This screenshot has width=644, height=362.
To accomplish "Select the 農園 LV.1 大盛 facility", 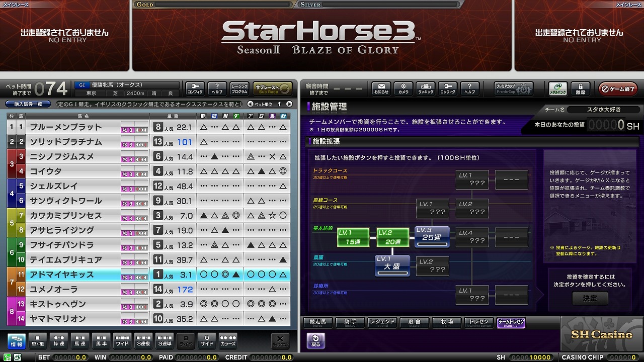I will click(x=392, y=265).
